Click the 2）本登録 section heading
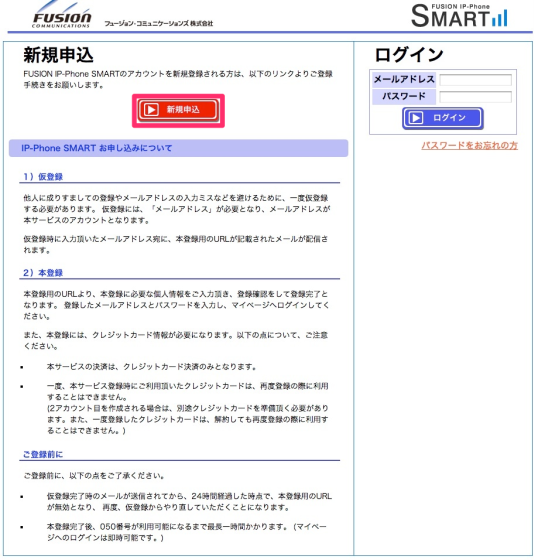Image resolution: width=538 pixels, height=560 pixels. [43, 273]
